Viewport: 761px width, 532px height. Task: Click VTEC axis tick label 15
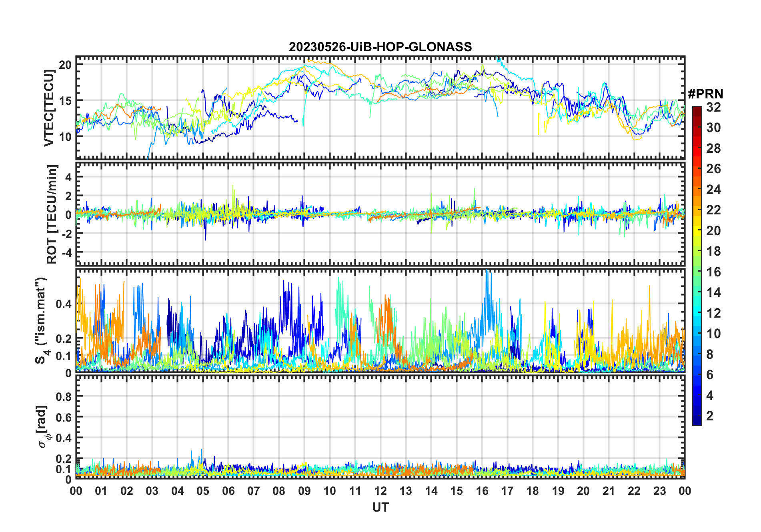[65, 101]
